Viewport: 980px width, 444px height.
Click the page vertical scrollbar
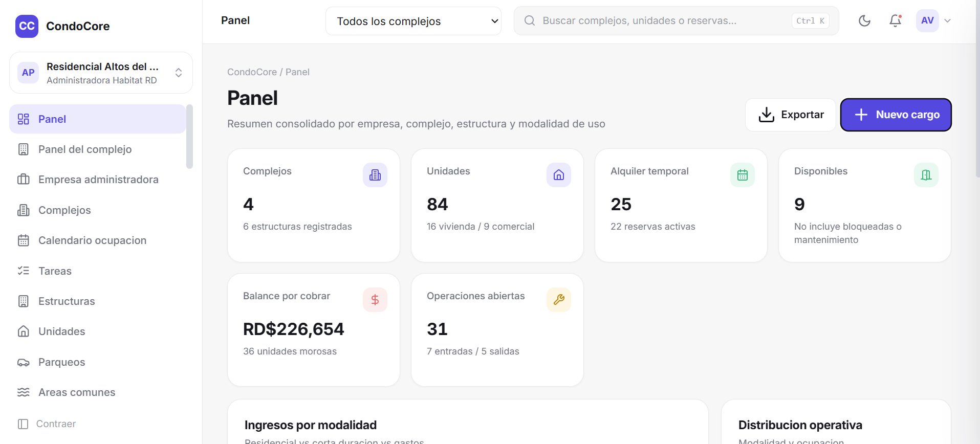coord(977,90)
